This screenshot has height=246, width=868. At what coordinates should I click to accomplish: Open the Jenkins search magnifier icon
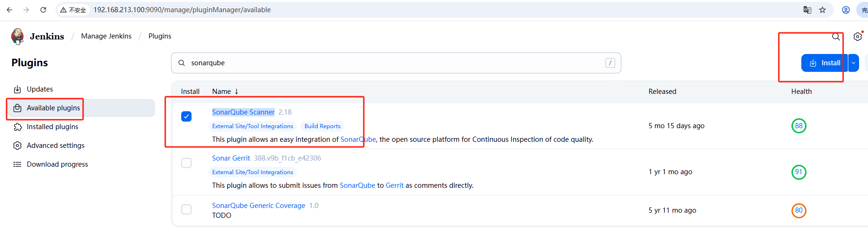[x=836, y=37]
